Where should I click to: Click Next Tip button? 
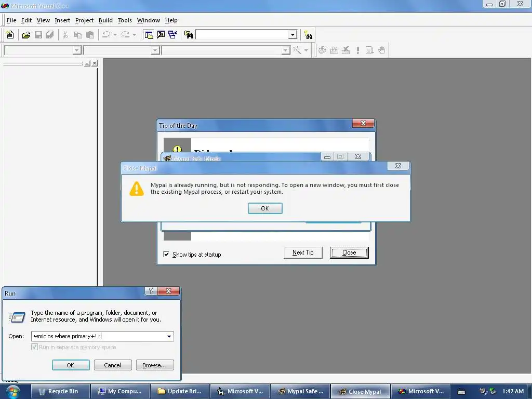pyautogui.click(x=303, y=252)
